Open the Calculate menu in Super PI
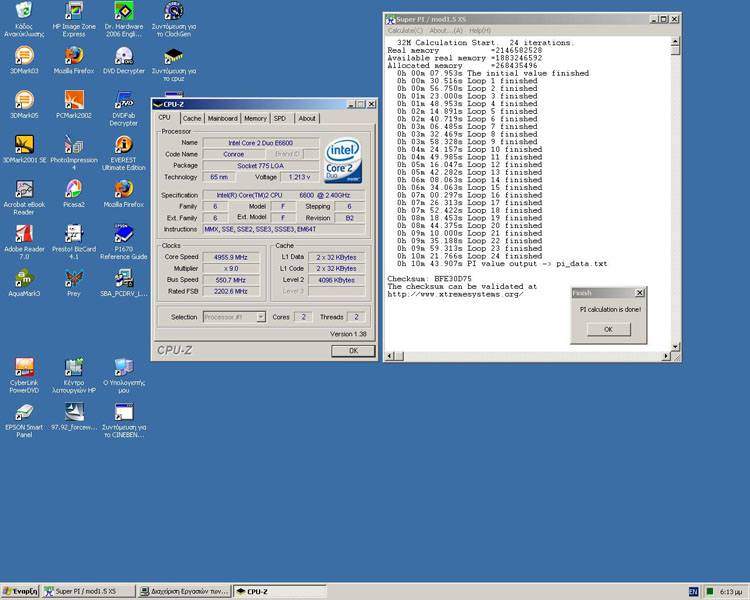Image resolution: width=750 pixels, height=600 pixels. coord(405,30)
